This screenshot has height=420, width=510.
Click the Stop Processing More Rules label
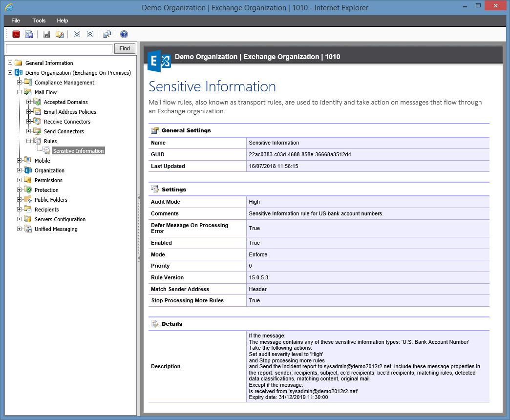[x=188, y=301]
